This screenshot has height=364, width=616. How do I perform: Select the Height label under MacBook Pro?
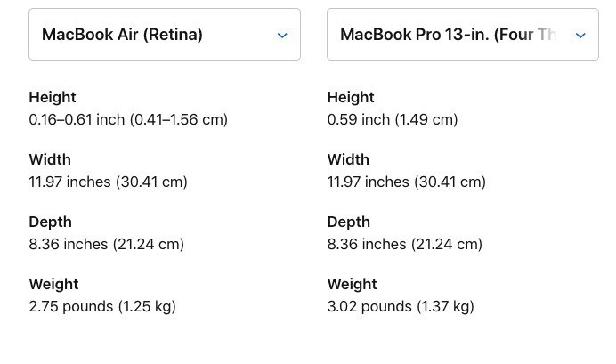[x=351, y=97]
